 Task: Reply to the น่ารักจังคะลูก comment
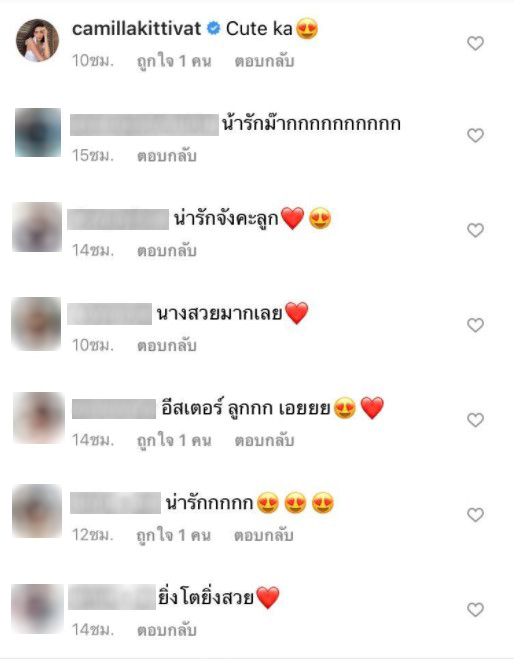167,251
